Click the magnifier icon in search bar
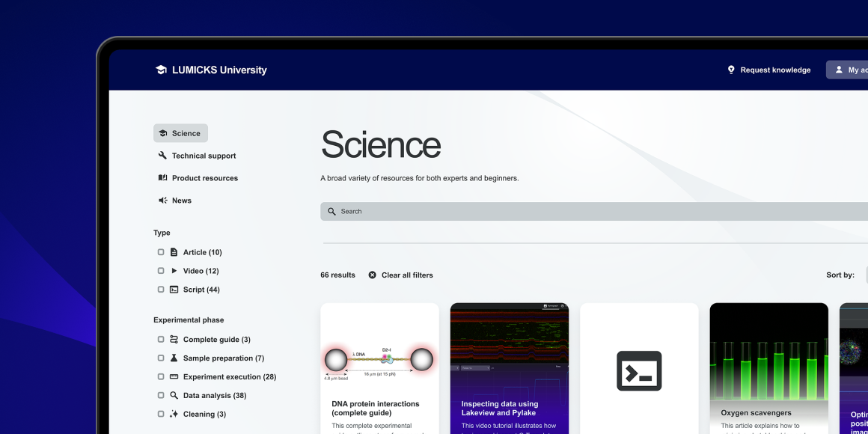This screenshot has height=434, width=868. coord(331,212)
